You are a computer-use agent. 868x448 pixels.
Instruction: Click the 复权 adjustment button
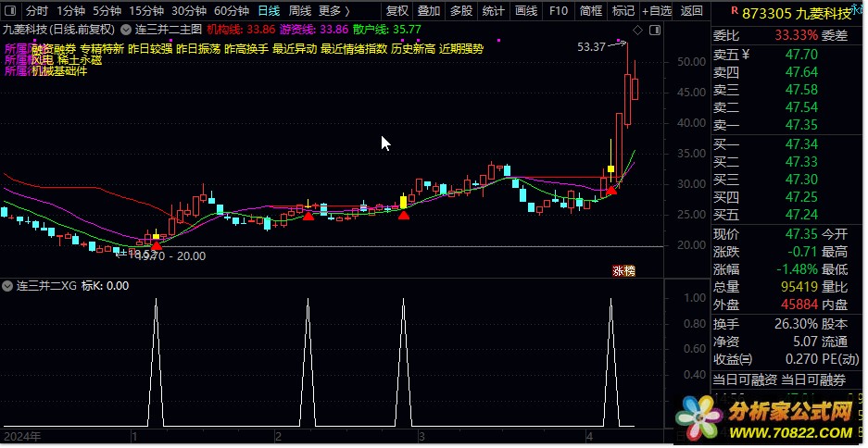(396, 10)
